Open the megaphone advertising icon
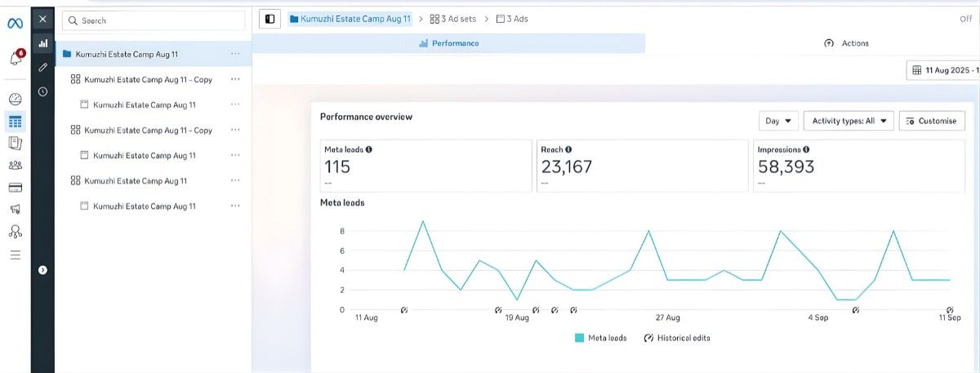 coord(15,210)
